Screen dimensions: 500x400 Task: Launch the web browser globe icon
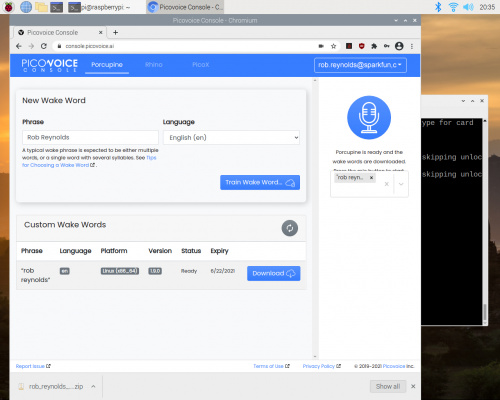tap(26, 7)
